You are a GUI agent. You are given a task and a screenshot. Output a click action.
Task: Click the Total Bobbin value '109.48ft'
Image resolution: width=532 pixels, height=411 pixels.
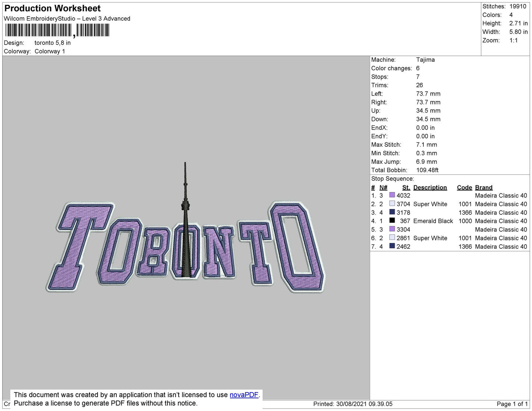click(427, 170)
